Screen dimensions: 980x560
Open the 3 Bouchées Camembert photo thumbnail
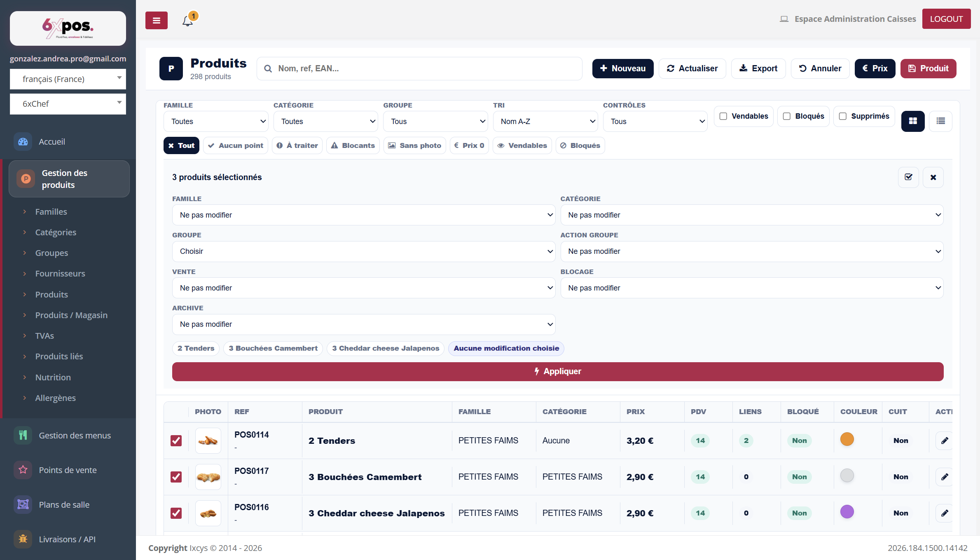(x=208, y=477)
